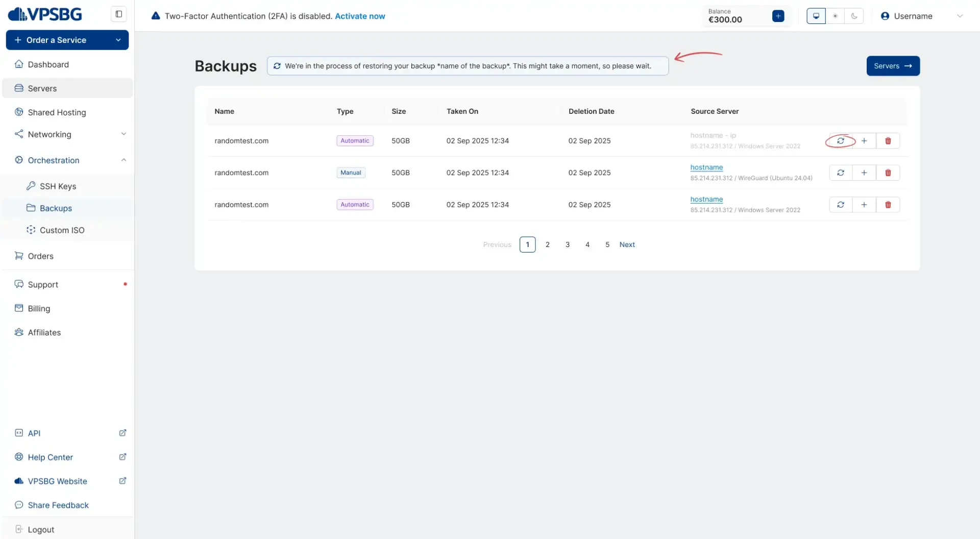This screenshot has height=539, width=980.
Task: Click the Activate now 2FA link
Action: (360, 16)
